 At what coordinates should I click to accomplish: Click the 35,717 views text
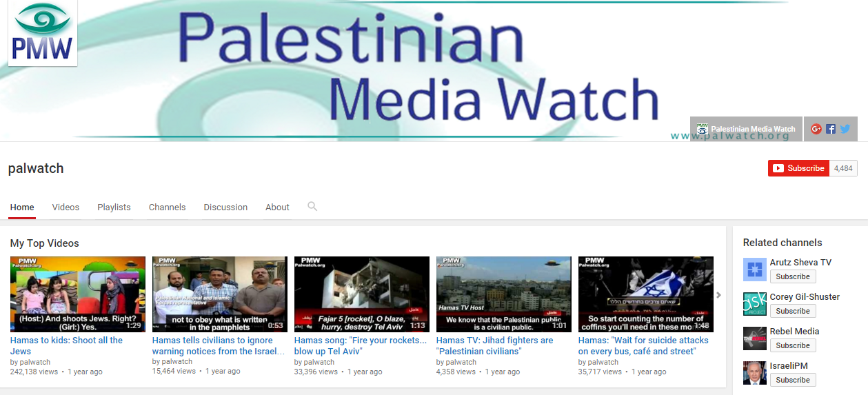pyautogui.click(x=600, y=372)
